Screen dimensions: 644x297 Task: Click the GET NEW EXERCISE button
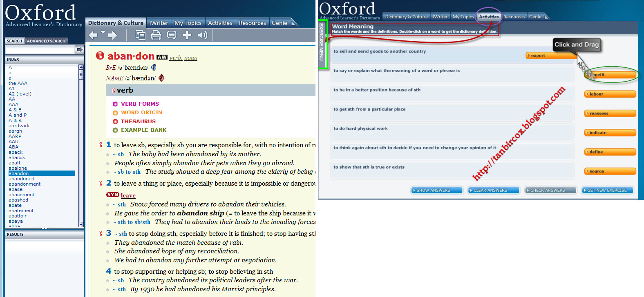click(x=607, y=190)
